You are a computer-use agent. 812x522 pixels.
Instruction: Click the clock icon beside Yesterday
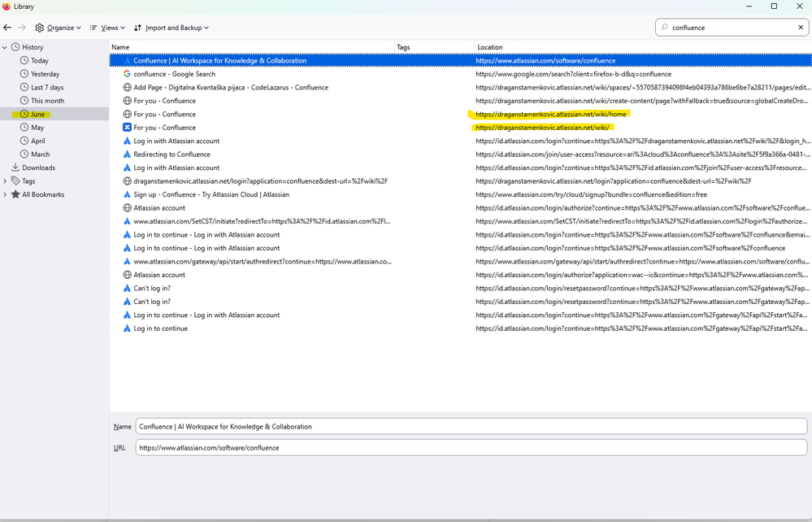[24, 74]
